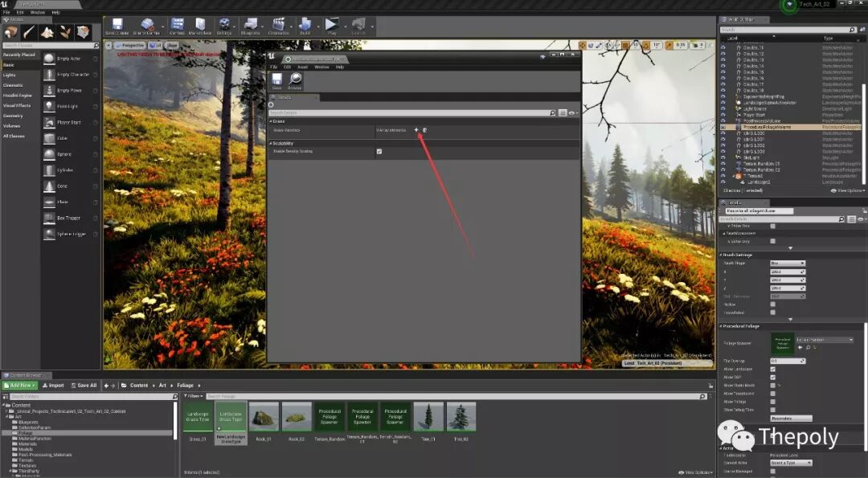This screenshot has width=868, height=478.
Task: Open Marketplace from main toolbar
Action: pos(200,26)
